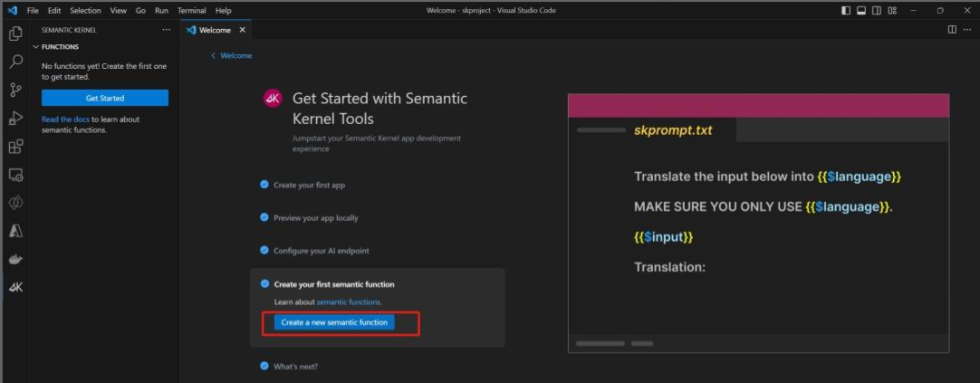This screenshot has width=980, height=383.
Task: Click Create a new semantic function
Action: 334,322
